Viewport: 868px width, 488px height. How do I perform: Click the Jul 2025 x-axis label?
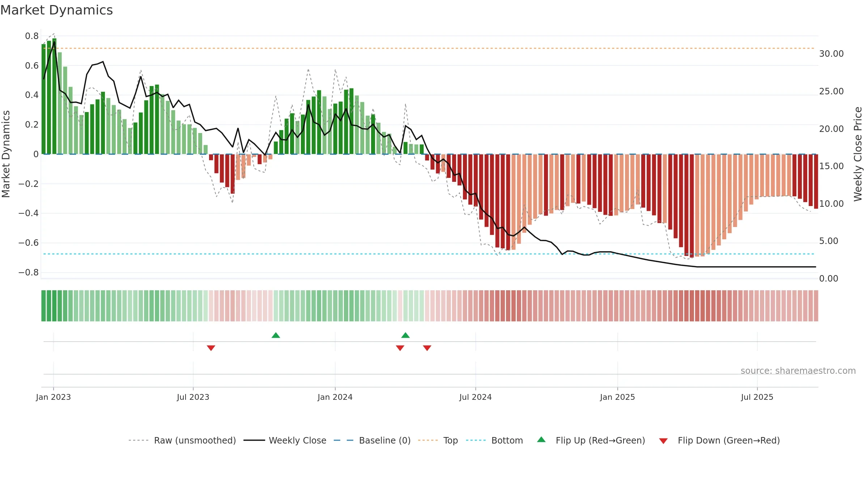click(757, 397)
